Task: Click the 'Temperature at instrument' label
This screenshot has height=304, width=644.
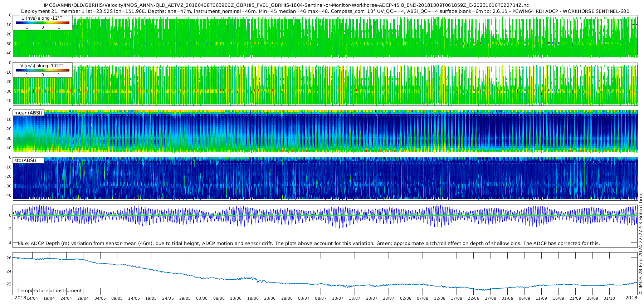Action: [49, 291]
